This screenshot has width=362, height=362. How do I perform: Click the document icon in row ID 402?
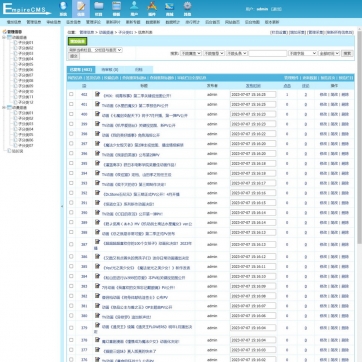(x=97, y=94)
